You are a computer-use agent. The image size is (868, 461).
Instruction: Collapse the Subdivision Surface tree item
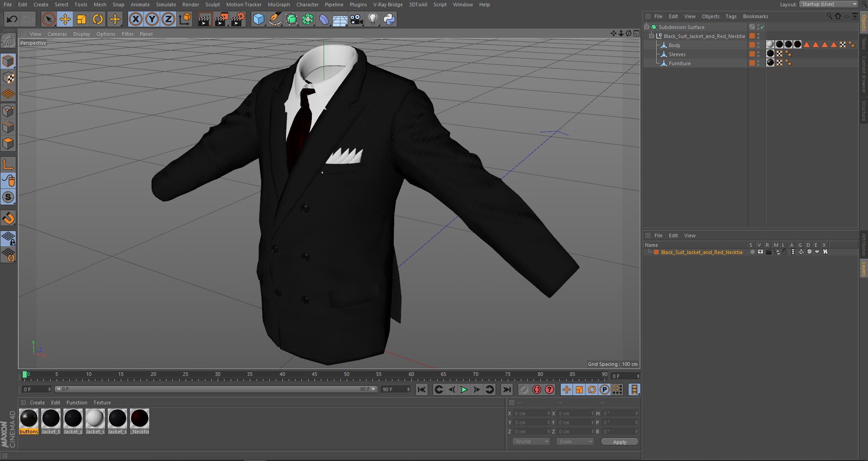pyautogui.click(x=647, y=27)
